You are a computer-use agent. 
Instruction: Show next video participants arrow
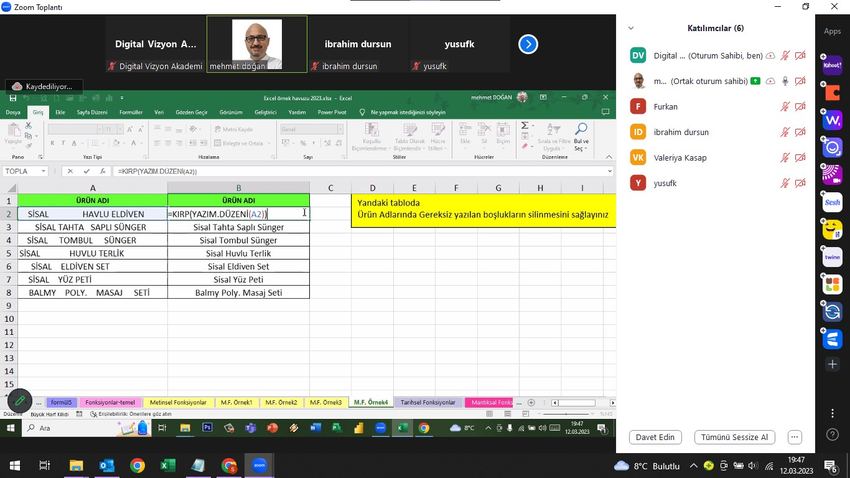[528, 44]
